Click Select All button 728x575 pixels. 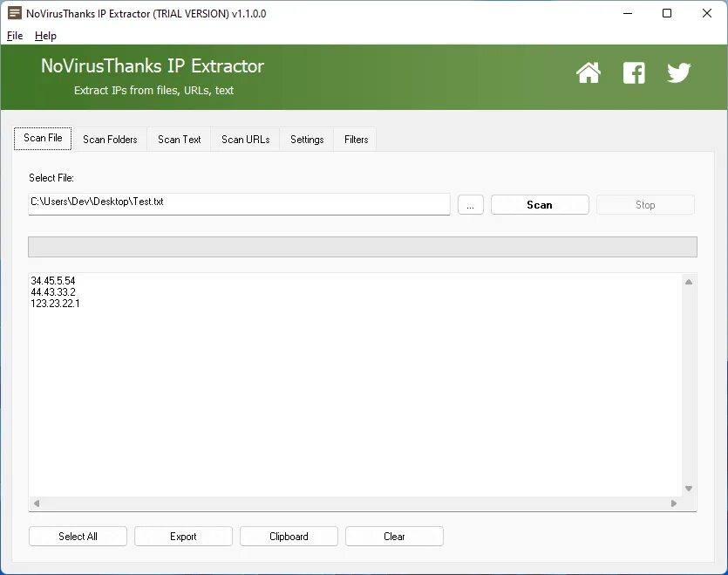(x=78, y=537)
